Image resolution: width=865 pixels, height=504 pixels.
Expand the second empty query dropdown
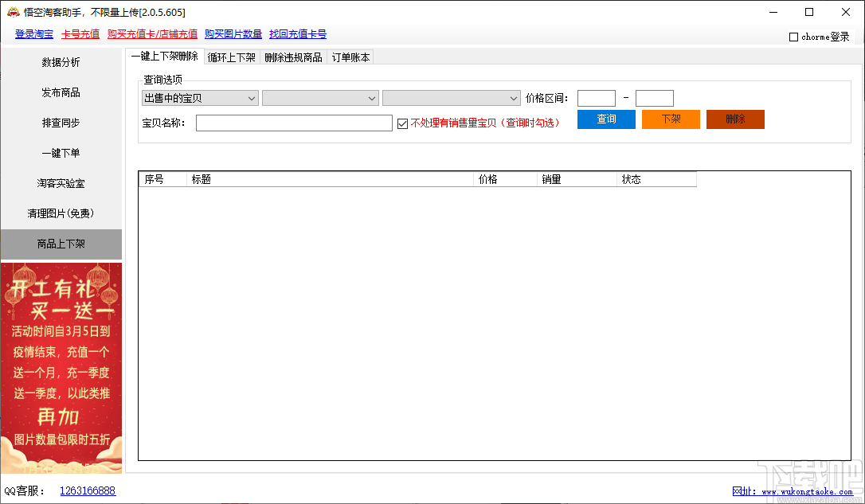(320, 98)
